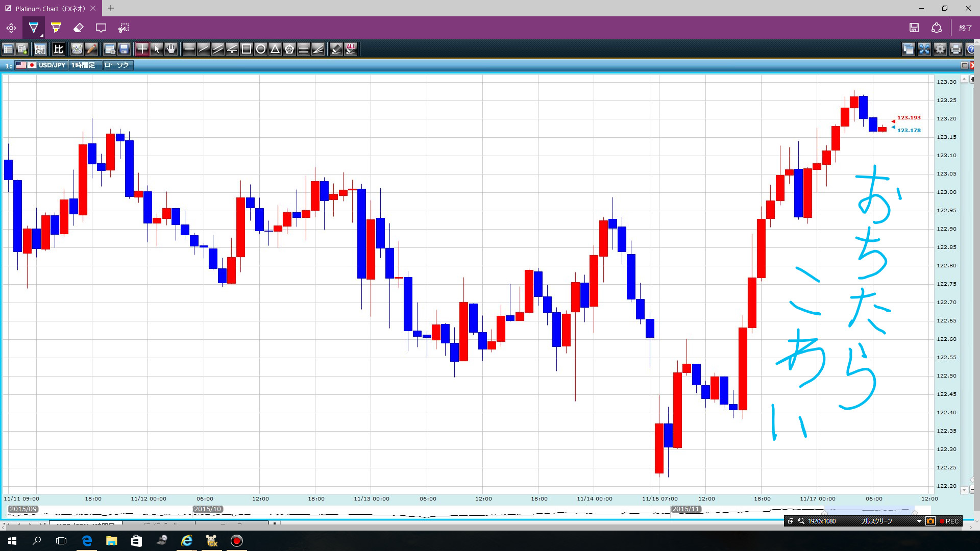Image resolution: width=980 pixels, height=551 pixels.
Task: Expand the フルスクリーン capture mode dropdown
Action: click(x=919, y=521)
